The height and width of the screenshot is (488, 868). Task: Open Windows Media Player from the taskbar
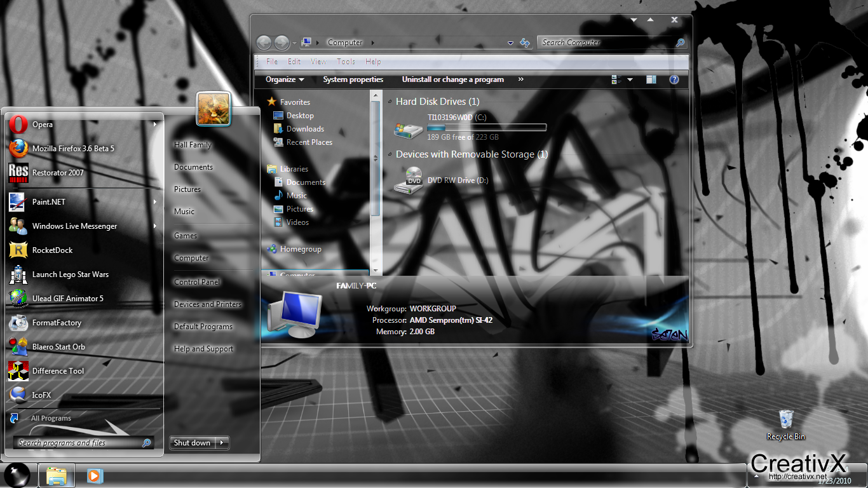tap(95, 475)
